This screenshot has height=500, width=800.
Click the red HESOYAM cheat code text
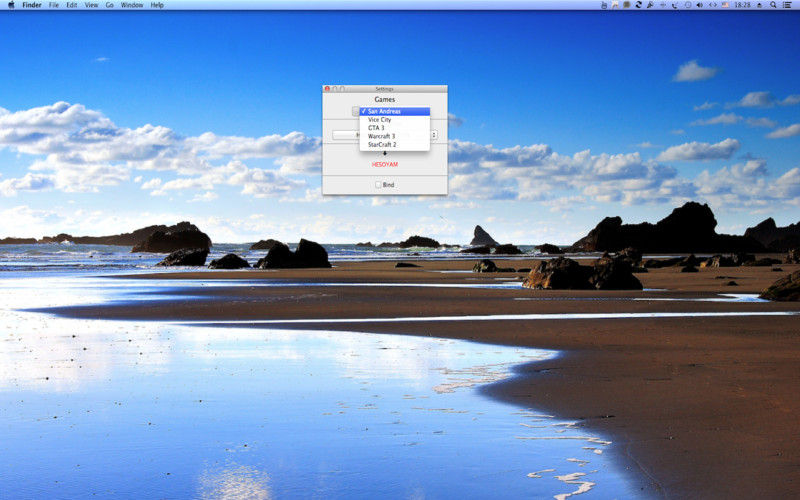click(385, 164)
